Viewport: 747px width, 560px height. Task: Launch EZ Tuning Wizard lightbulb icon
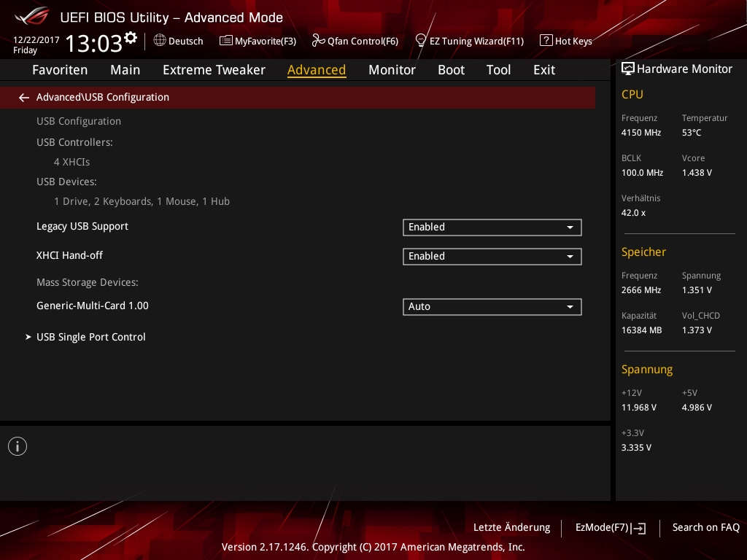[420, 41]
